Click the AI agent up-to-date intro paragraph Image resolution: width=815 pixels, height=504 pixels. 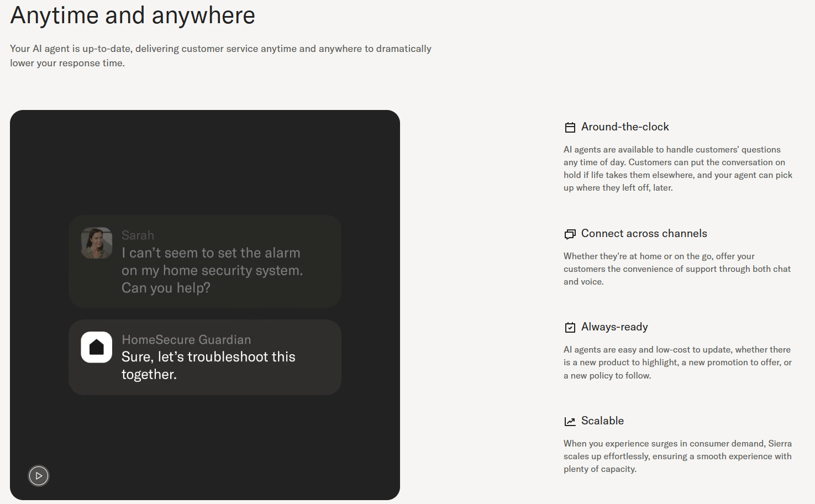coord(220,56)
